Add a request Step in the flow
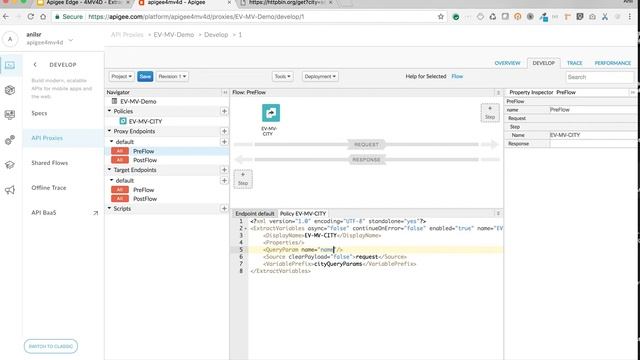The image size is (640, 360). (490, 113)
